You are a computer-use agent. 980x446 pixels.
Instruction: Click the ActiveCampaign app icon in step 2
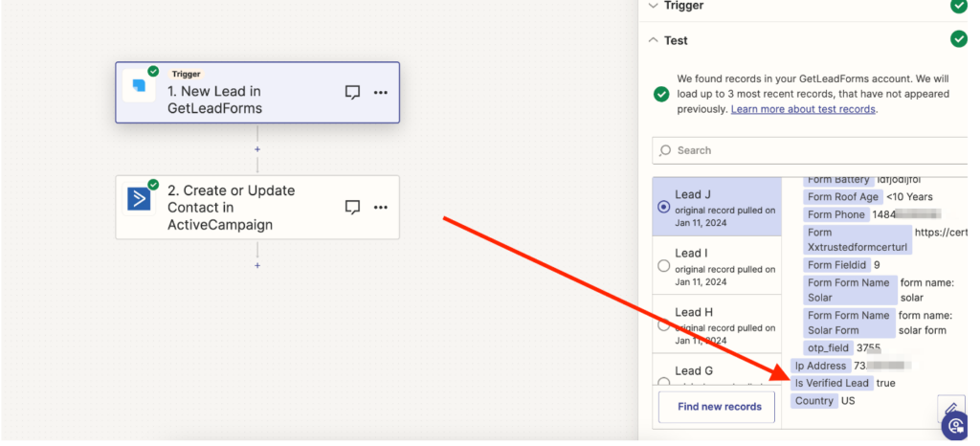(x=139, y=199)
